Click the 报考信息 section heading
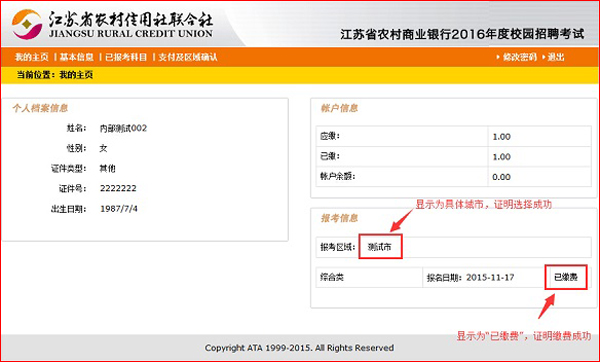This screenshot has width=600, height=362. point(339,218)
